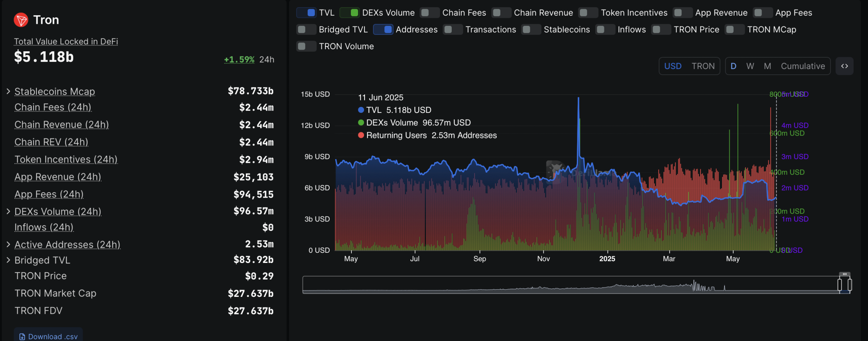This screenshot has width=868, height=341.
Task: Click left handle of chart range slider
Action: [x=840, y=285]
